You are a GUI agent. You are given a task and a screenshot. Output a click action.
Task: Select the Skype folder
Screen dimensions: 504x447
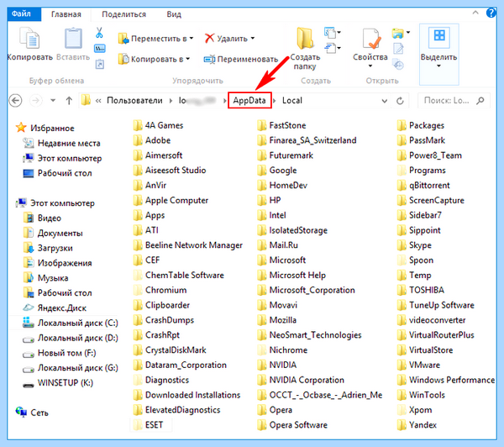pos(415,245)
